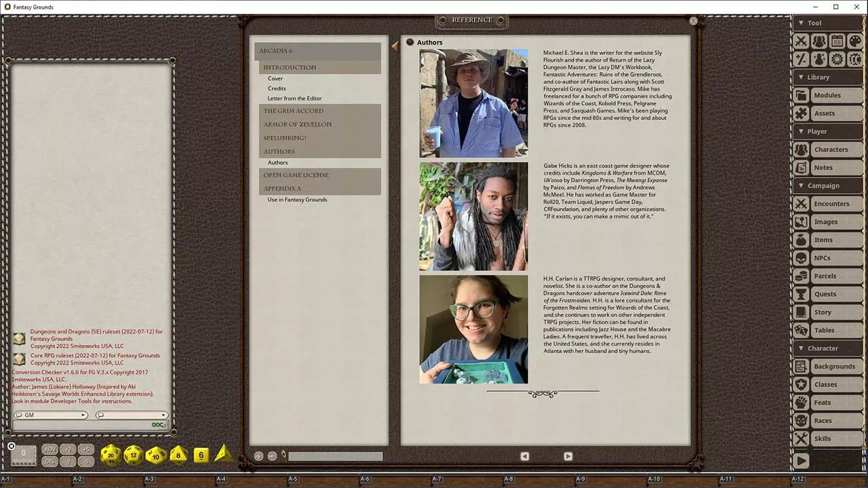Click the index search input field
The image size is (868, 488).
336,456
